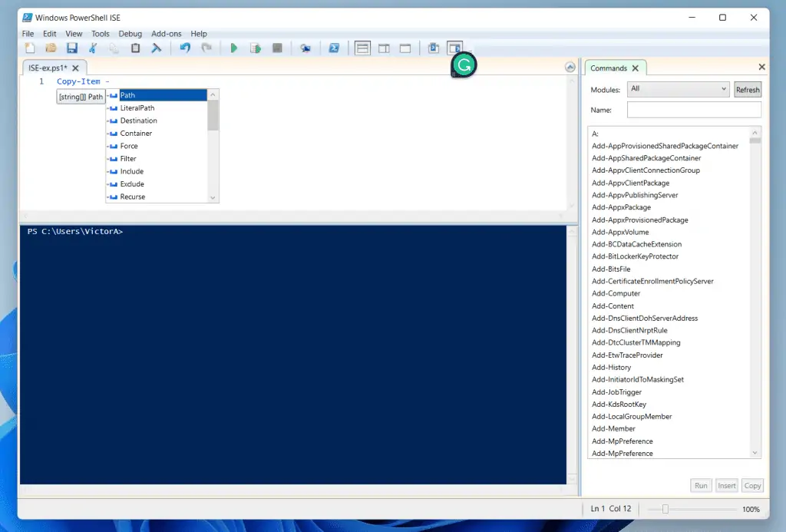Undo the last edit
This screenshot has height=532, width=786.
pyautogui.click(x=185, y=48)
